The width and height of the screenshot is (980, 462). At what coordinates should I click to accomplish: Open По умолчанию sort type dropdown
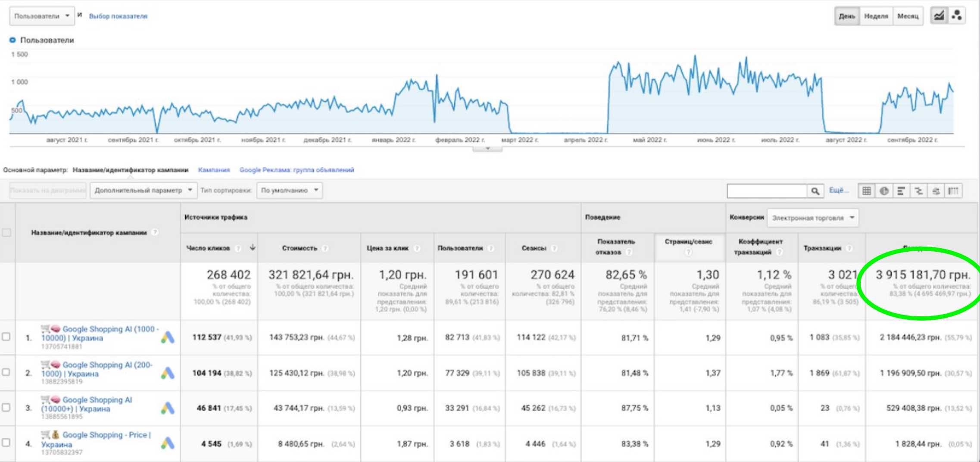(289, 190)
